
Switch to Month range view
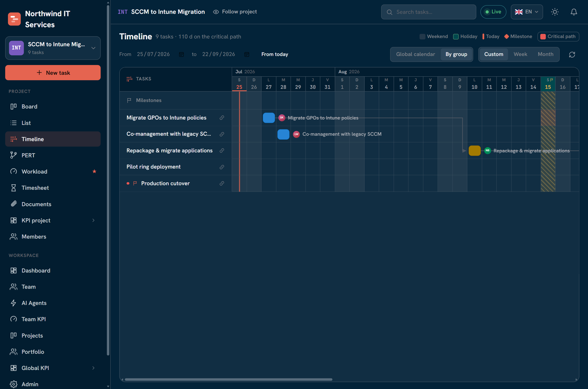(x=545, y=54)
